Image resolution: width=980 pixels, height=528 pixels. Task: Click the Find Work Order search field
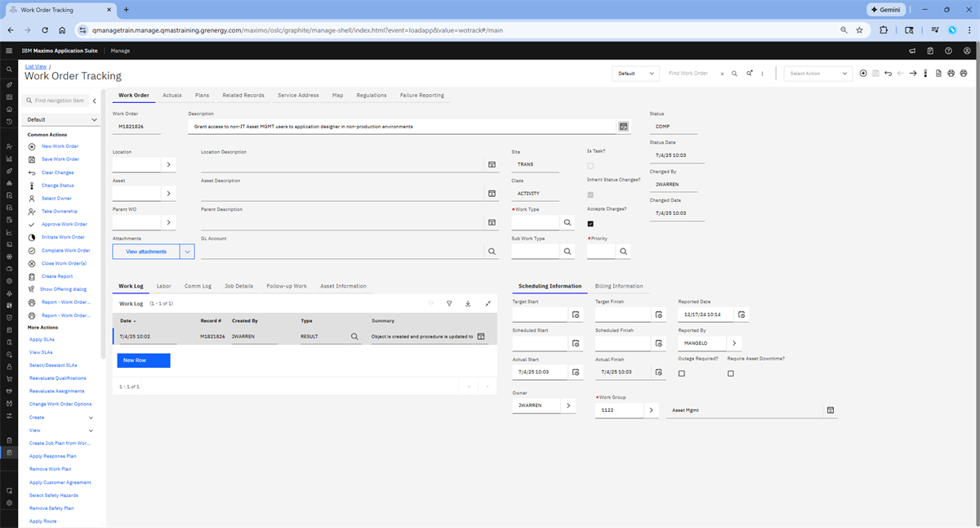point(690,74)
